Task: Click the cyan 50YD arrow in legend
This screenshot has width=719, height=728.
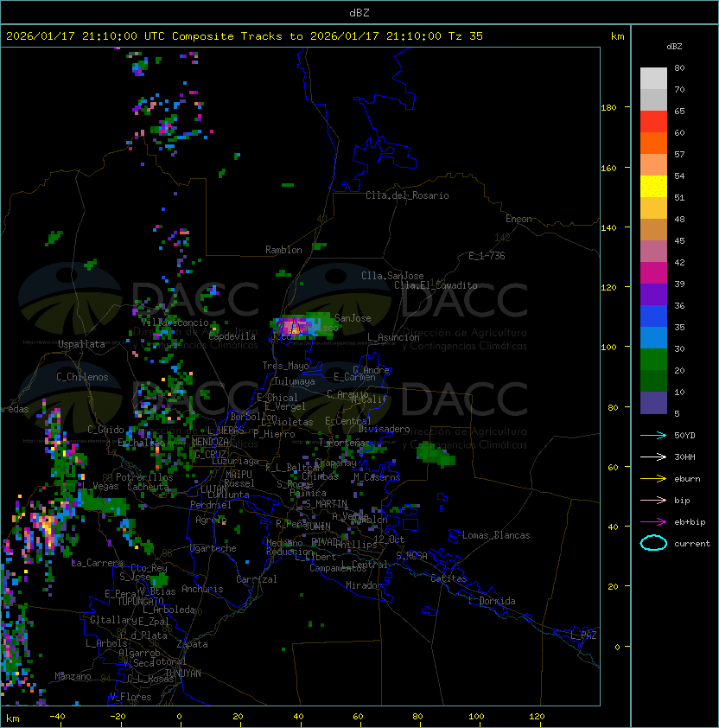Action: 653,435
